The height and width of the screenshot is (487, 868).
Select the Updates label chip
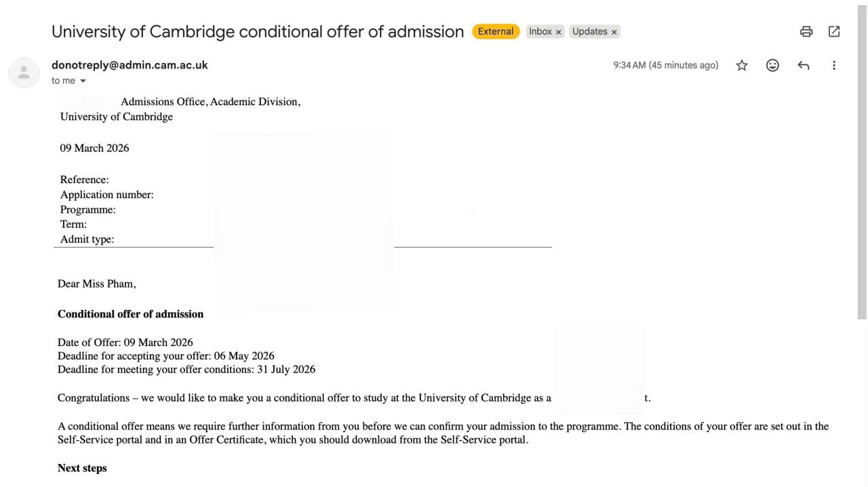click(x=589, y=31)
